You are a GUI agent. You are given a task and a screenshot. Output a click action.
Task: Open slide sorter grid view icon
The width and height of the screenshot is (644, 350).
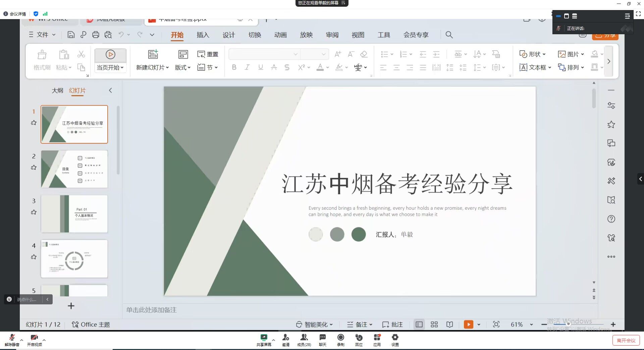(434, 324)
